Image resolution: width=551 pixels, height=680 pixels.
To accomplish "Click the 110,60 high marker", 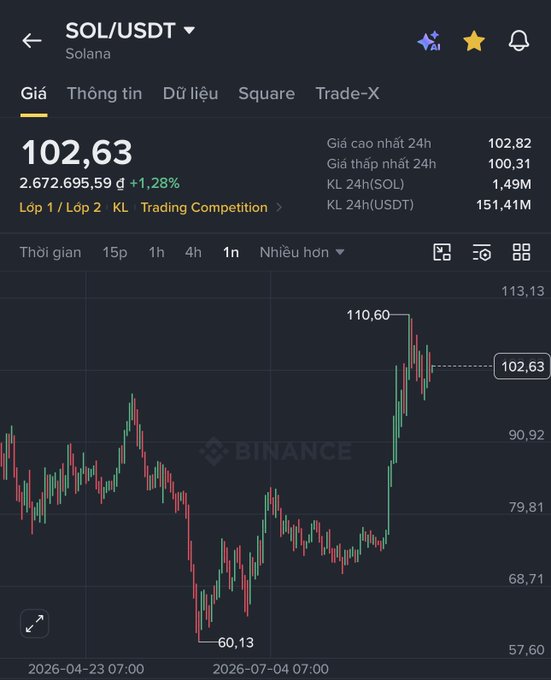I will click(x=368, y=315).
